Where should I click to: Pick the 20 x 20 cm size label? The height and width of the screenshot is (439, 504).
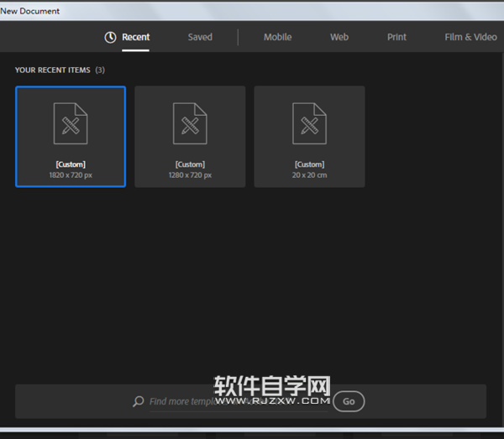click(309, 175)
